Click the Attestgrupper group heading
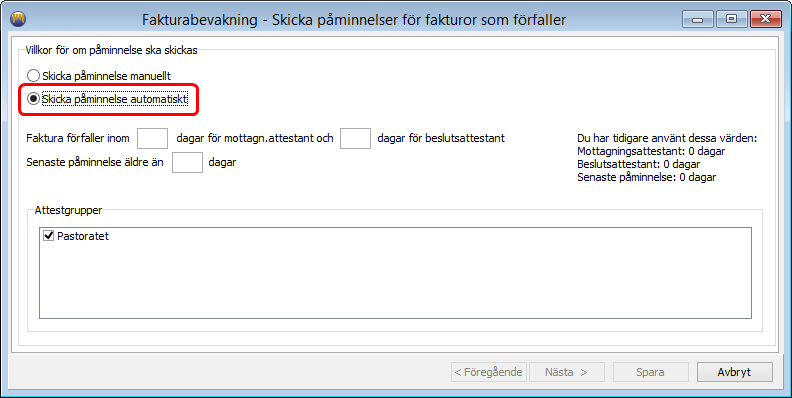This screenshot has width=792, height=398. coord(68,211)
